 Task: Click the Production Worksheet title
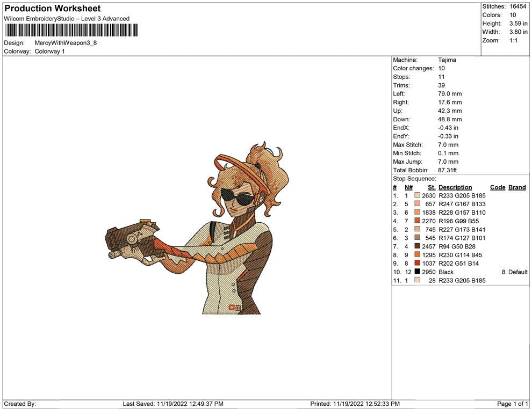[x=53, y=9]
